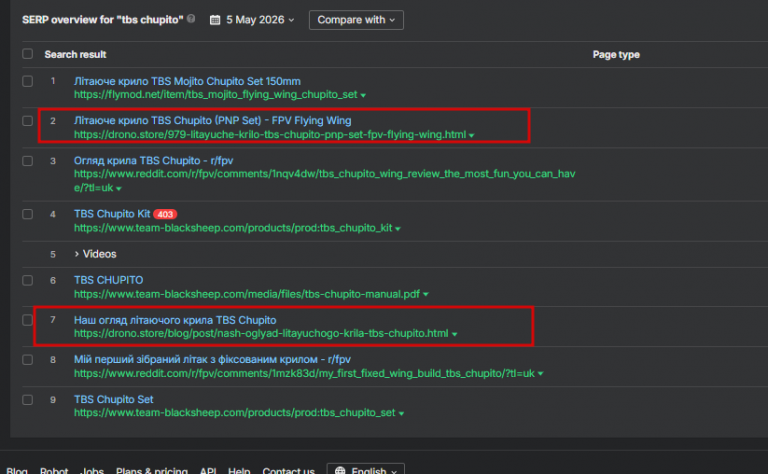Check the box for result 6 TBS CHUPITO manual
The width and height of the screenshot is (768, 474).
coord(27,281)
